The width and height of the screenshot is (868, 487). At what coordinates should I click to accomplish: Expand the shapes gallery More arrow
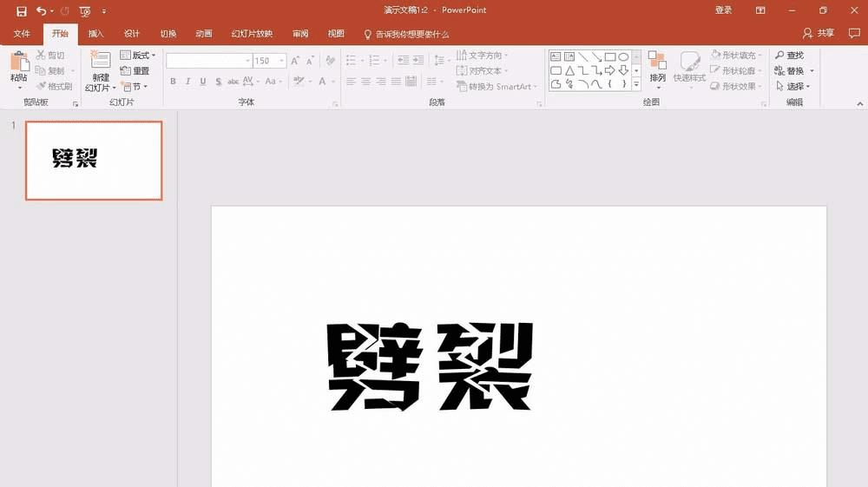636,84
